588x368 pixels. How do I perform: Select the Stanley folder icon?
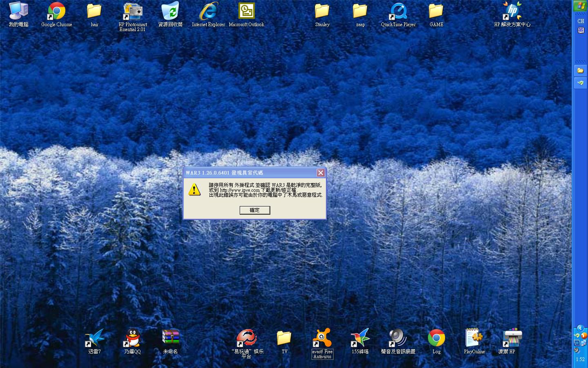(322, 14)
